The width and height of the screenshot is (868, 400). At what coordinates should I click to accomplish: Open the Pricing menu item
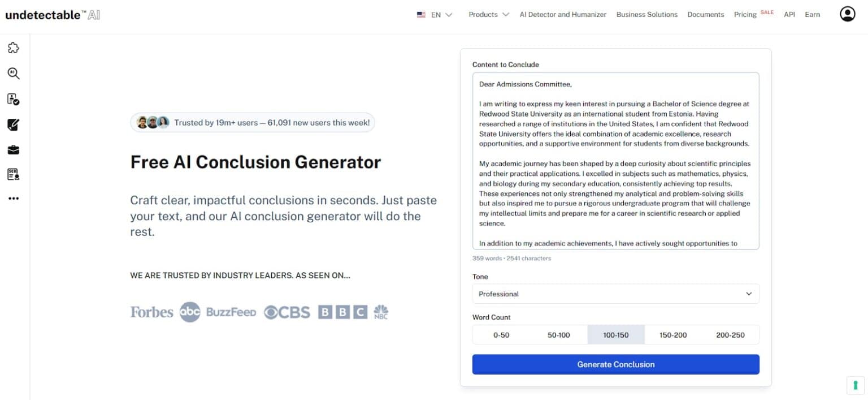click(745, 15)
